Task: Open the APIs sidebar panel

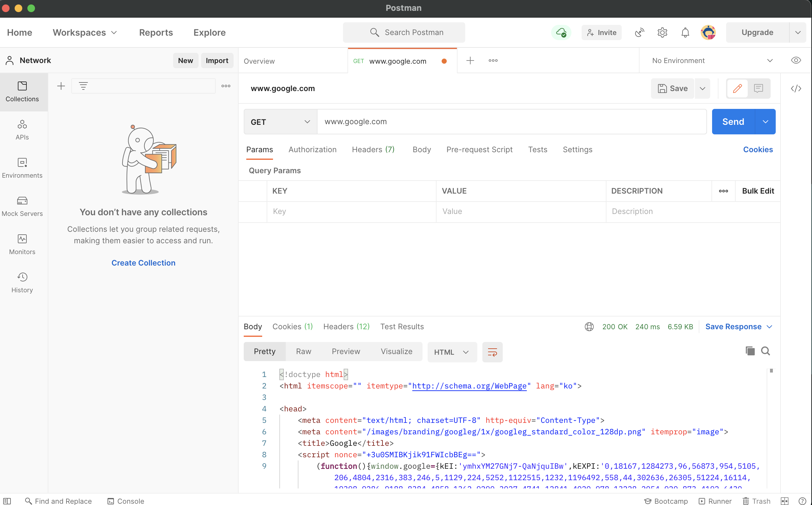Action: tap(22, 130)
